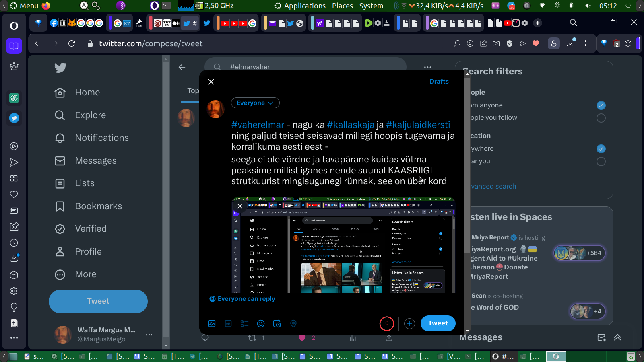Change who can reply setting

point(242,299)
